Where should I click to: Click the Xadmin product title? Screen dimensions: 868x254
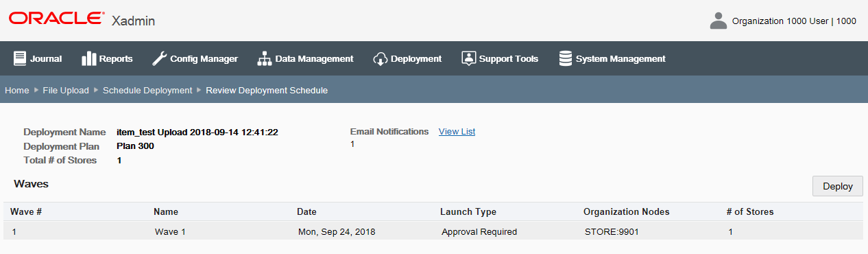coord(133,21)
